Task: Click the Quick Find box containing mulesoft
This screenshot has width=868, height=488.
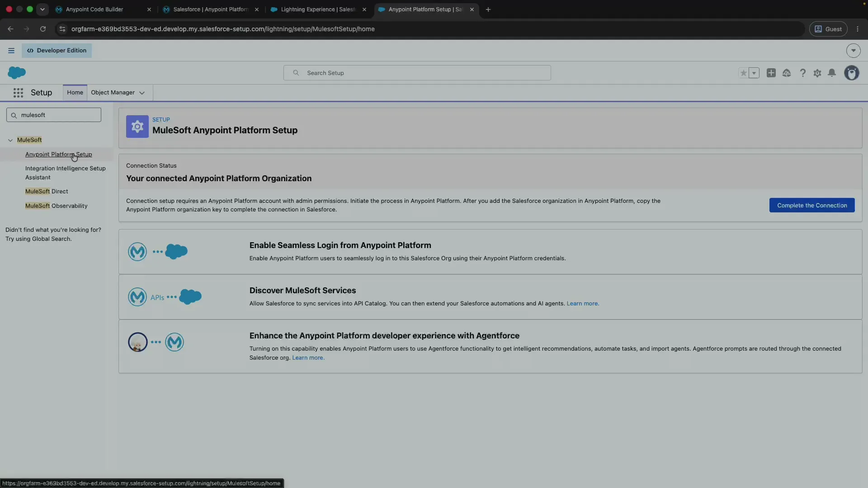Action: pyautogui.click(x=54, y=115)
